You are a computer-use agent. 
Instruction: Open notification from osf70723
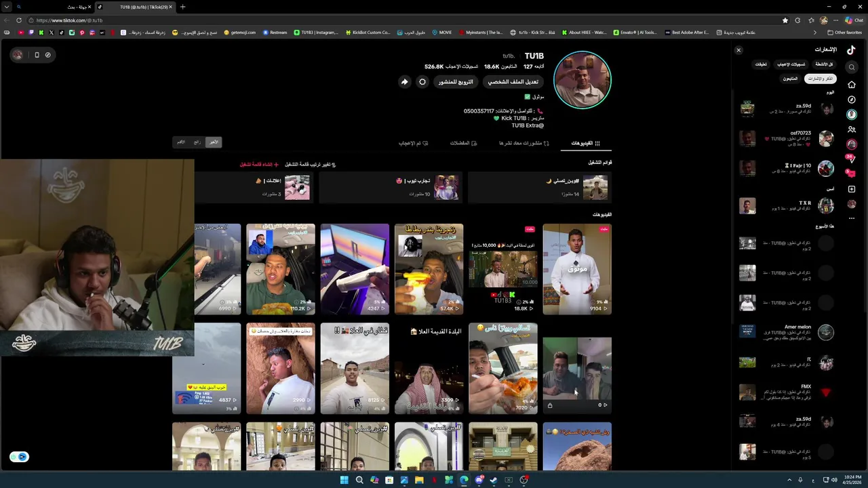(787, 138)
